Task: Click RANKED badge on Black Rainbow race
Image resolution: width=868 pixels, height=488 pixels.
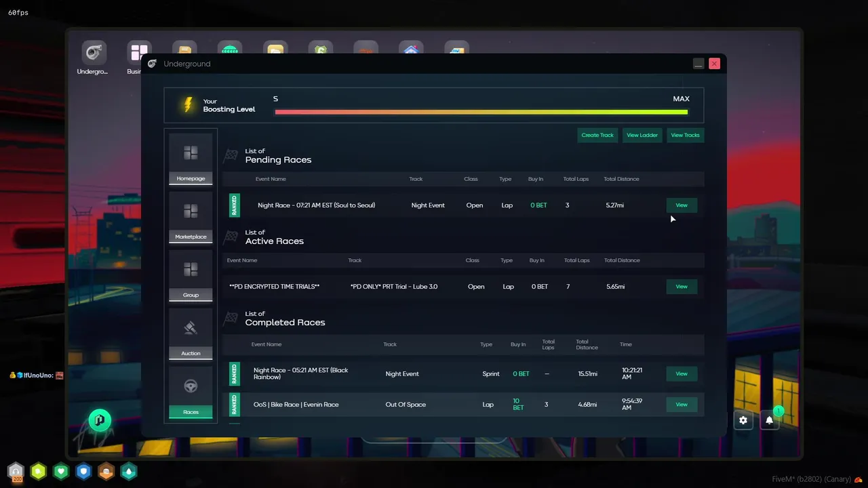Action: (235, 374)
